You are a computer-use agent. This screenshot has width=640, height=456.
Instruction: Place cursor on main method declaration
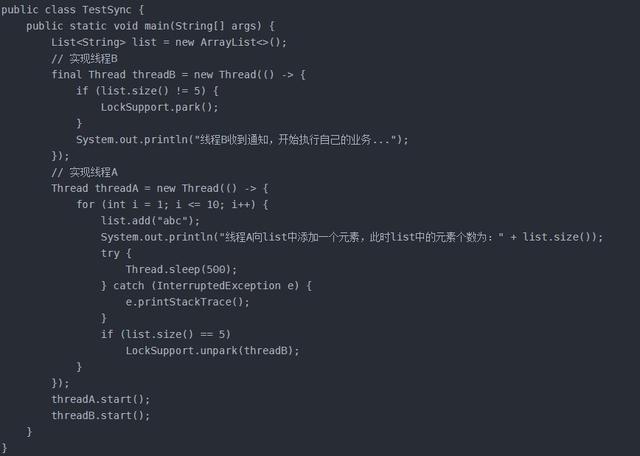point(150,26)
